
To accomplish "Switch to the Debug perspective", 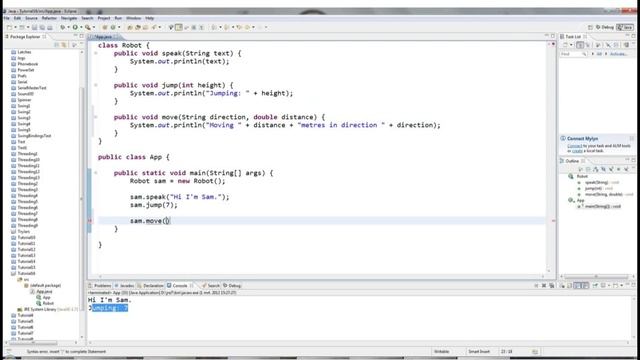I will [604, 27].
